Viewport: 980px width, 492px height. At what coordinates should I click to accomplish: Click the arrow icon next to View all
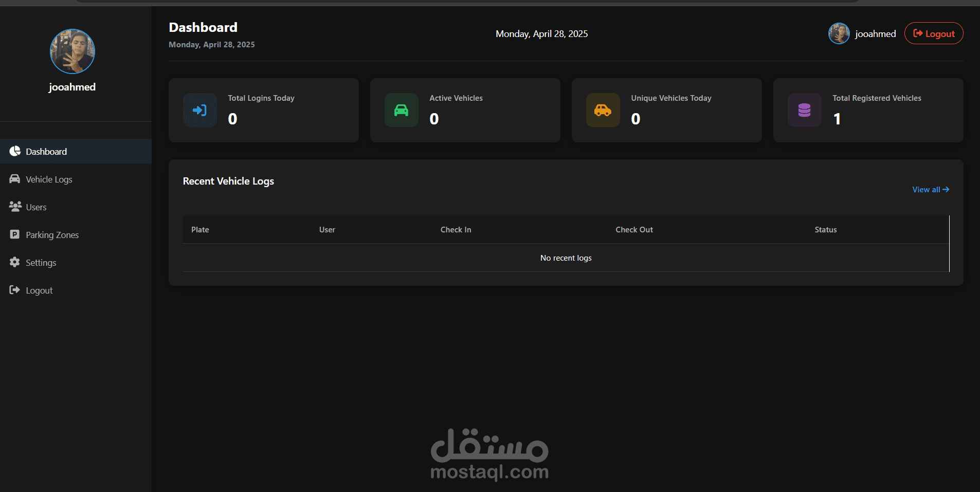(946, 190)
